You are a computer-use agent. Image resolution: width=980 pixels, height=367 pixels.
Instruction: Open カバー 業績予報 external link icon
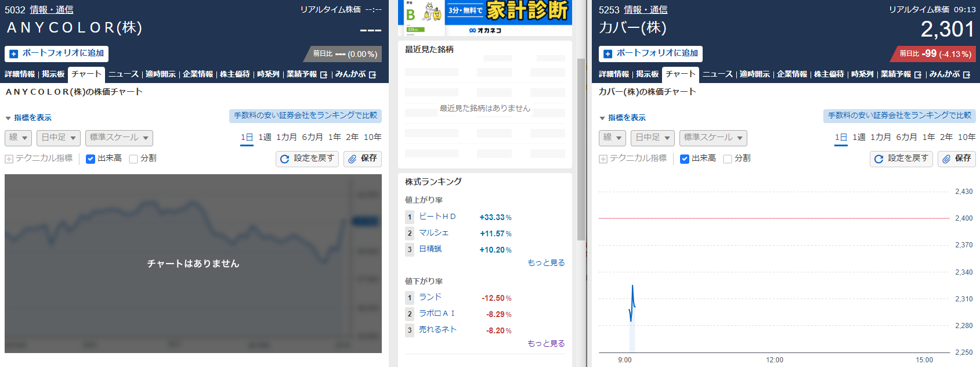tap(918, 75)
